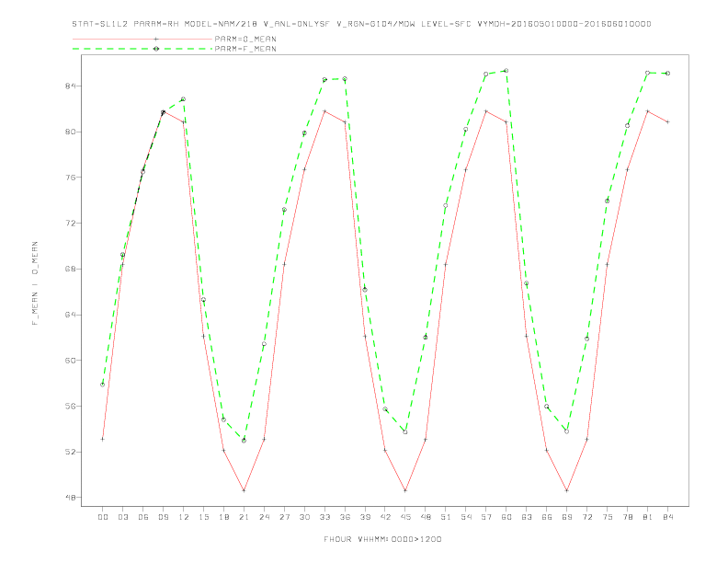Viewport: 728px width, 563px height.
Task: Click the y-axis tick label 64
Action: click(x=70, y=315)
